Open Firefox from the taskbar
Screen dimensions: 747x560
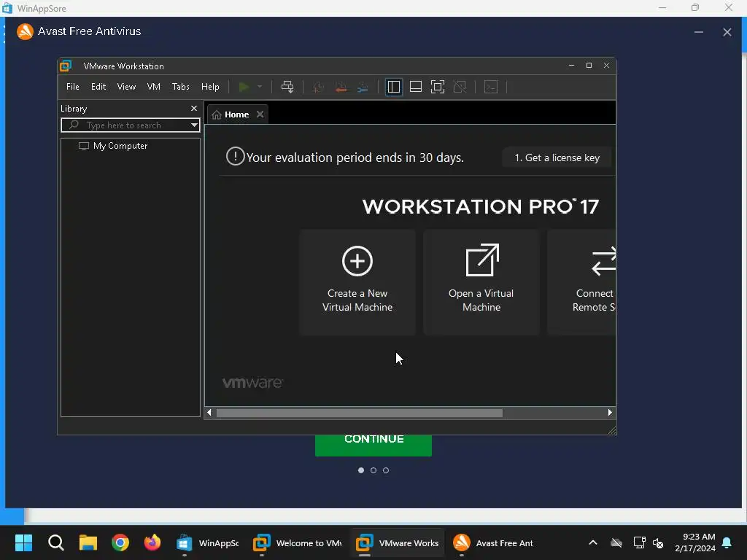point(152,542)
